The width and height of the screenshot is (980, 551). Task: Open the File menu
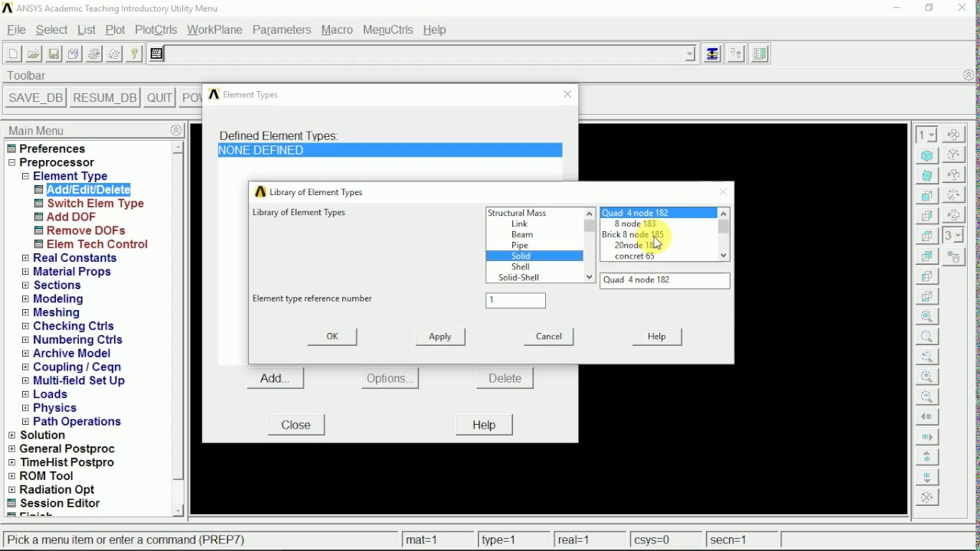pos(16,30)
